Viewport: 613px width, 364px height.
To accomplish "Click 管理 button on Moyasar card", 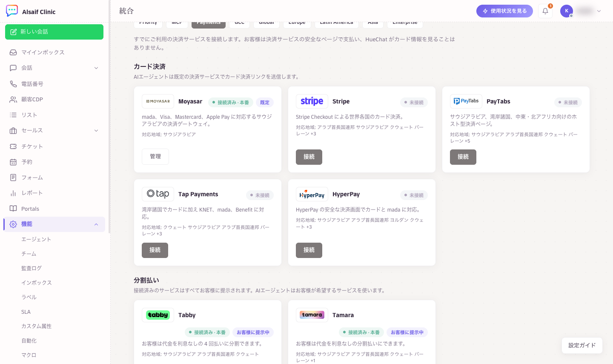I will point(155,157).
